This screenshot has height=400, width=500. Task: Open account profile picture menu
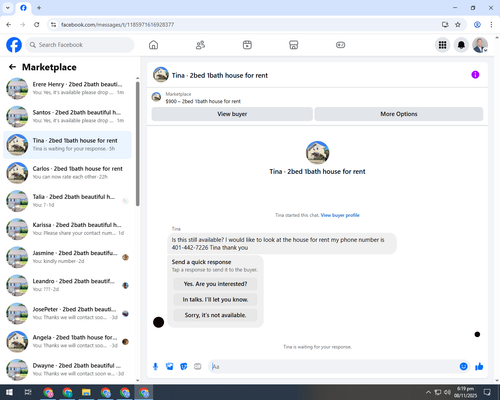point(480,45)
